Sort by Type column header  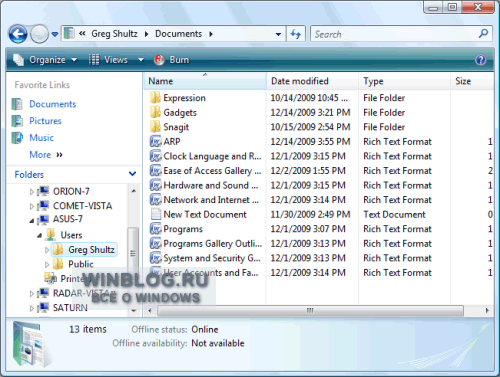point(404,81)
